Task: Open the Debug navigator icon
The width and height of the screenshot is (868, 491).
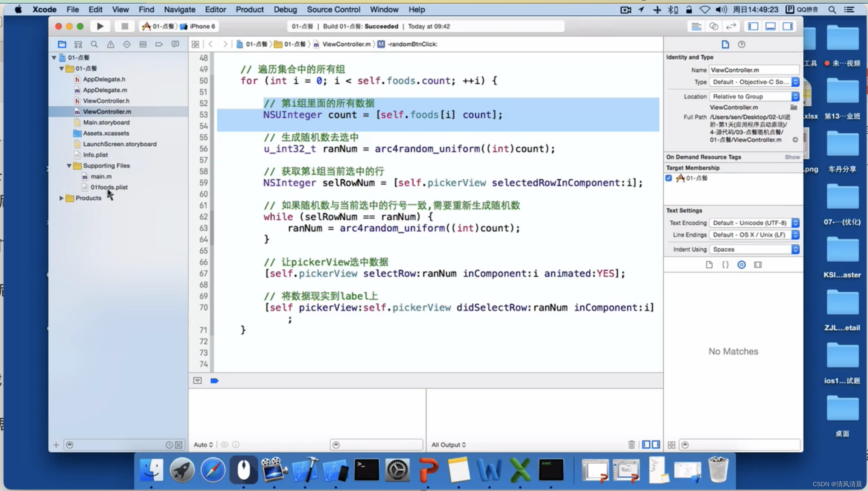Action: (x=143, y=44)
